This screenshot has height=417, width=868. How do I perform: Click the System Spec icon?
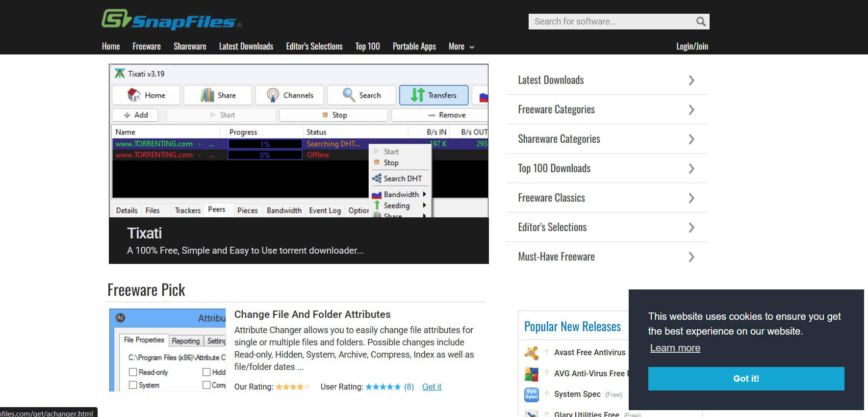point(532,394)
